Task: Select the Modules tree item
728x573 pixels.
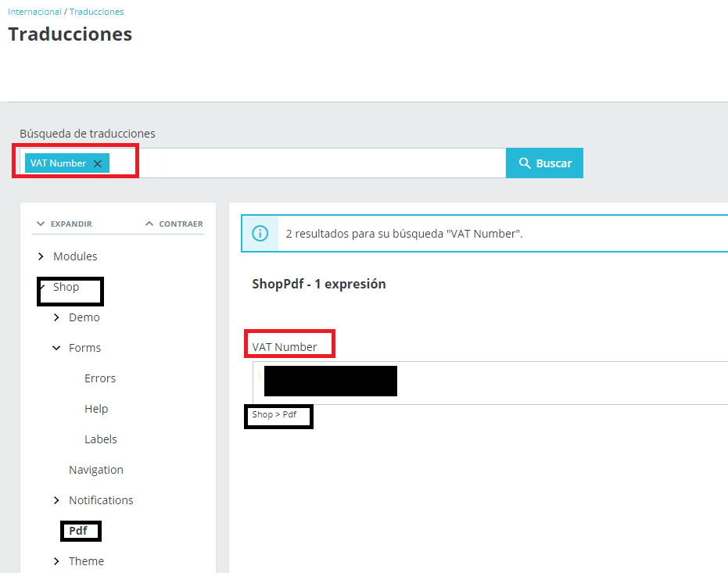Action: click(x=75, y=256)
